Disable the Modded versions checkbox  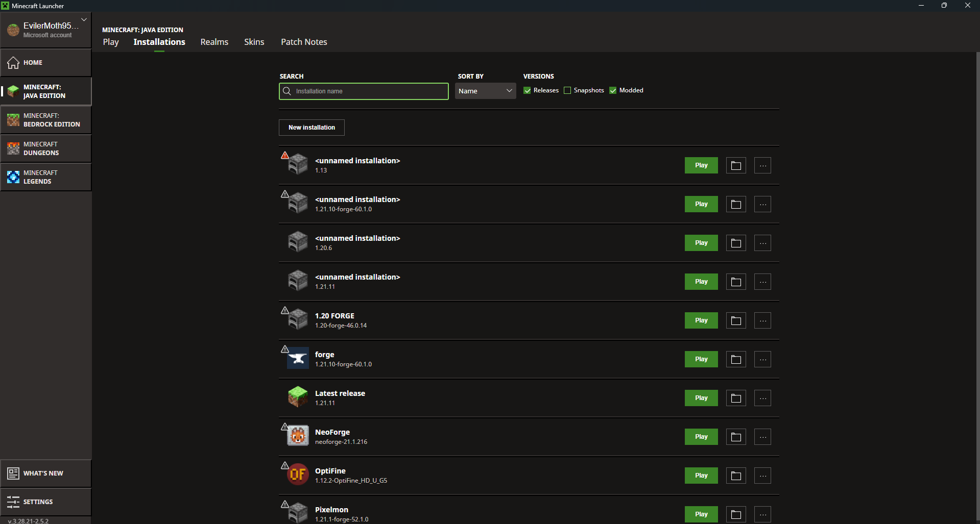tap(613, 90)
